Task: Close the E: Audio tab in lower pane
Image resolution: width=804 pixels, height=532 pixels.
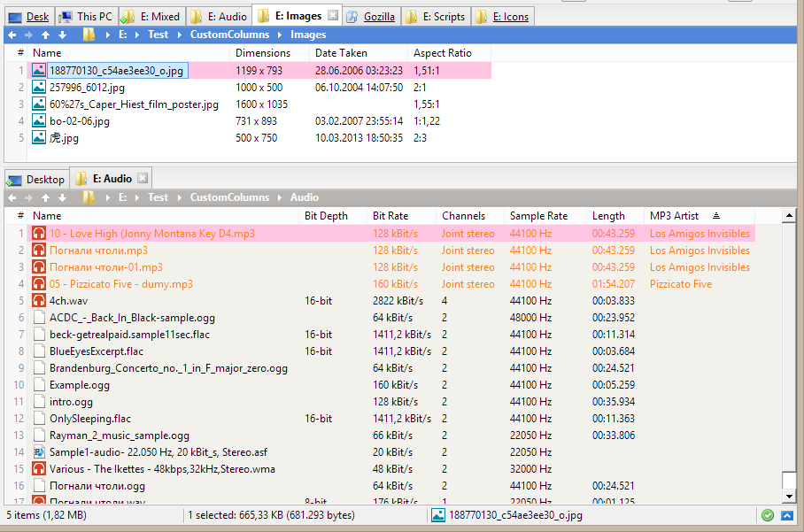Action: point(143,179)
